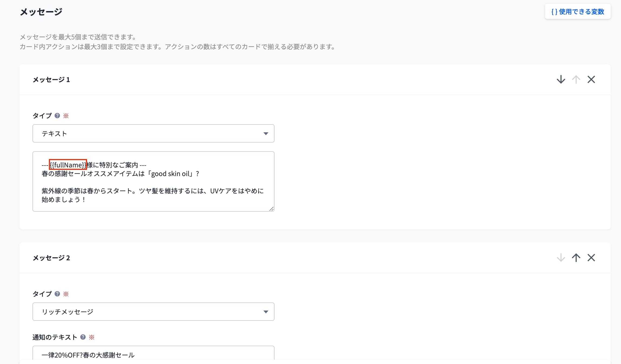Click the メッセージ 1 card header
Screen dimensions: 621x364
pos(51,80)
